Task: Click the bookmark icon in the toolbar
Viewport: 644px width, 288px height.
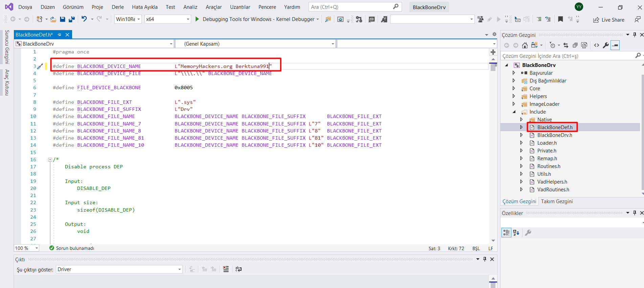Action: click(560, 19)
